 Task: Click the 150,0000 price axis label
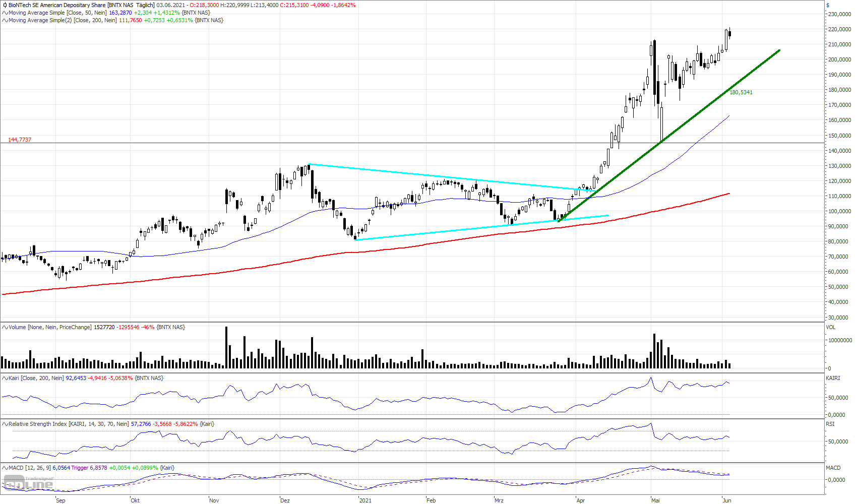pos(840,136)
